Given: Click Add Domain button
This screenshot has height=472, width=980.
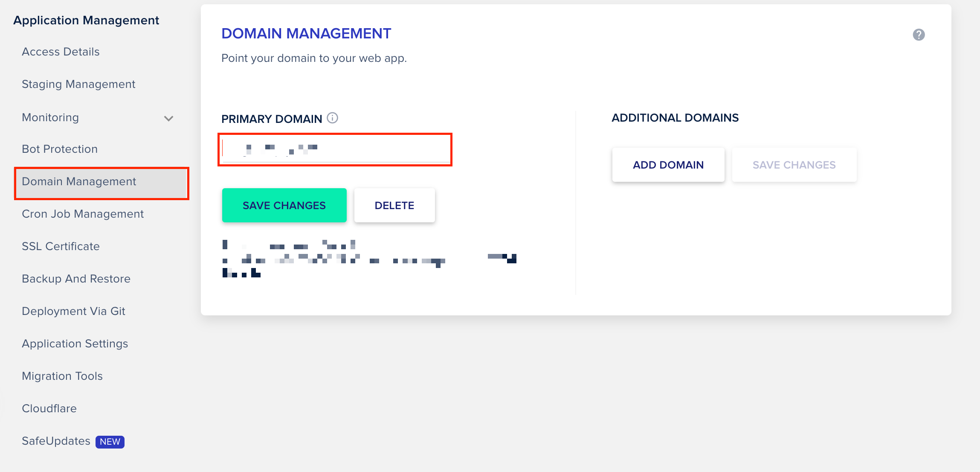Looking at the screenshot, I should coord(668,165).
